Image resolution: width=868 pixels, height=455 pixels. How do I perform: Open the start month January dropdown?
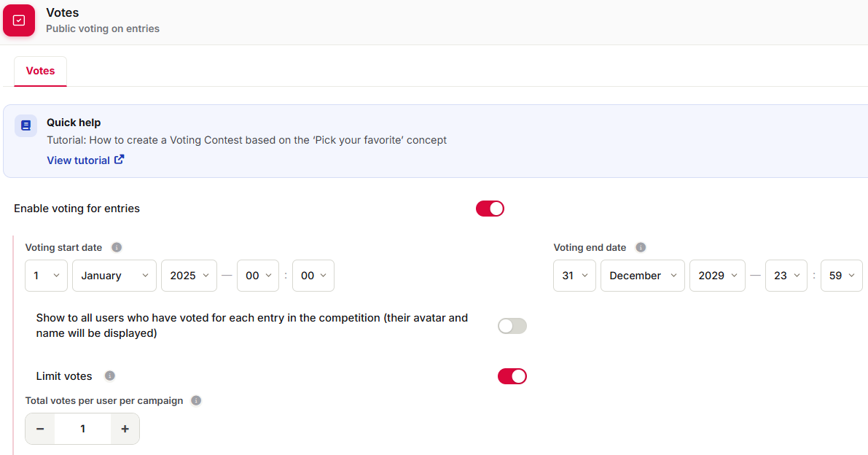(114, 276)
